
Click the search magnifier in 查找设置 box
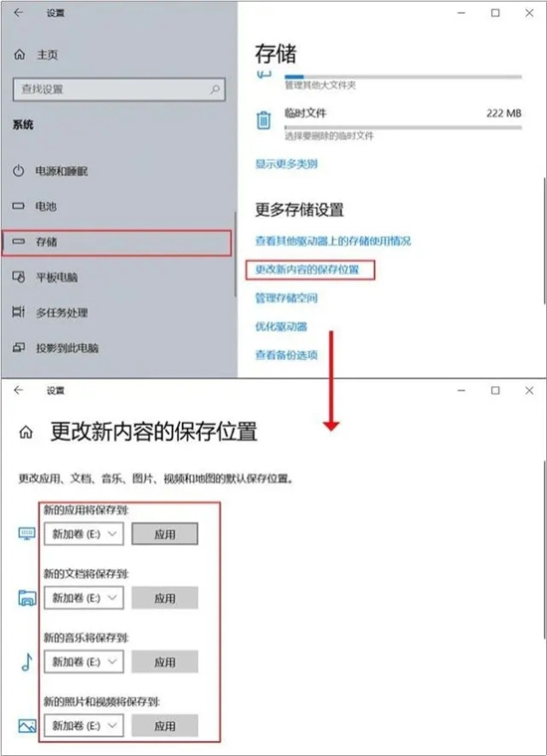(215, 90)
